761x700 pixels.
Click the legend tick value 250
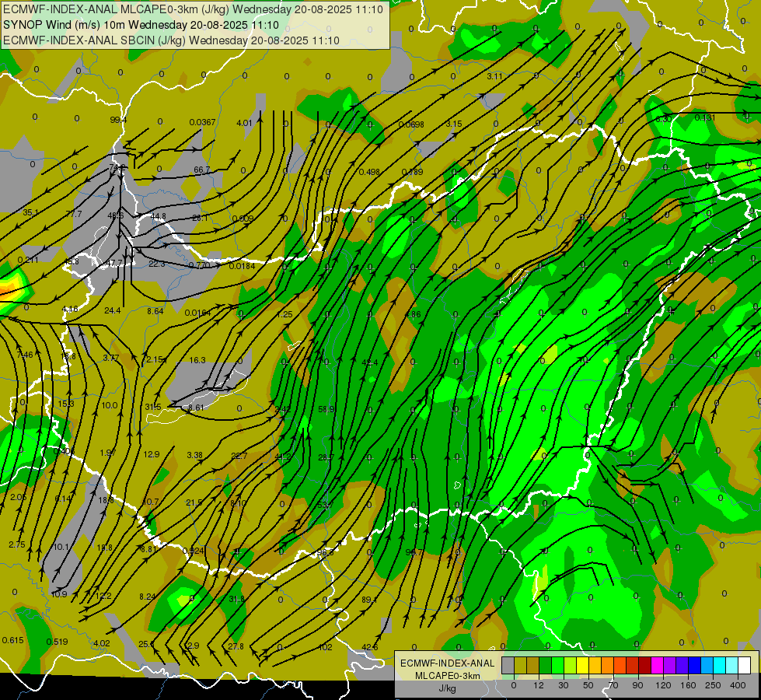coord(713,685)
